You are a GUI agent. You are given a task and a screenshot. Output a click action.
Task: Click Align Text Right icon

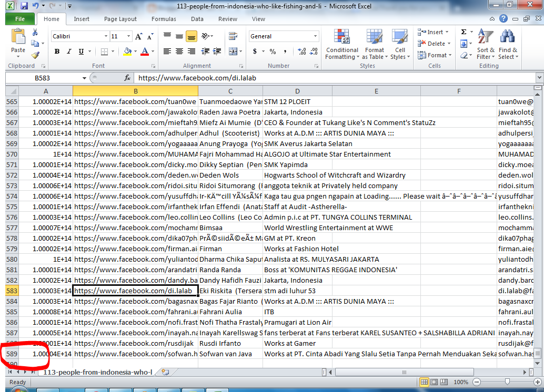[191, 51]
